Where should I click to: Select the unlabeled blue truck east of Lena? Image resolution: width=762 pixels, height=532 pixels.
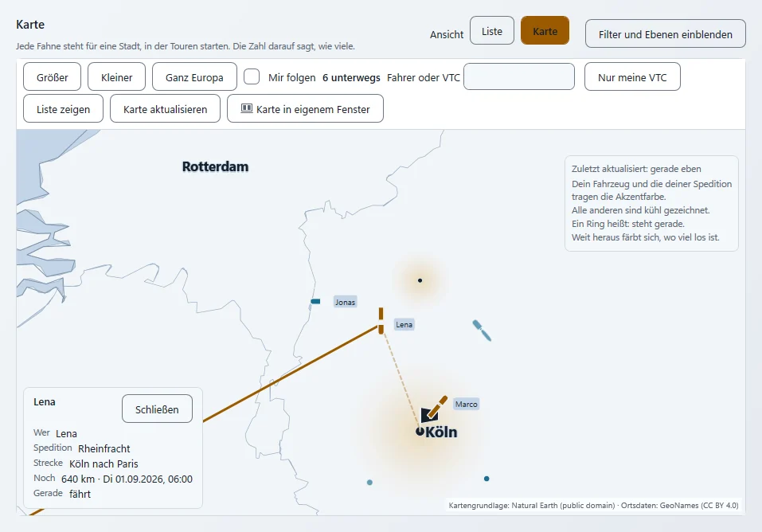click(482, 331)
